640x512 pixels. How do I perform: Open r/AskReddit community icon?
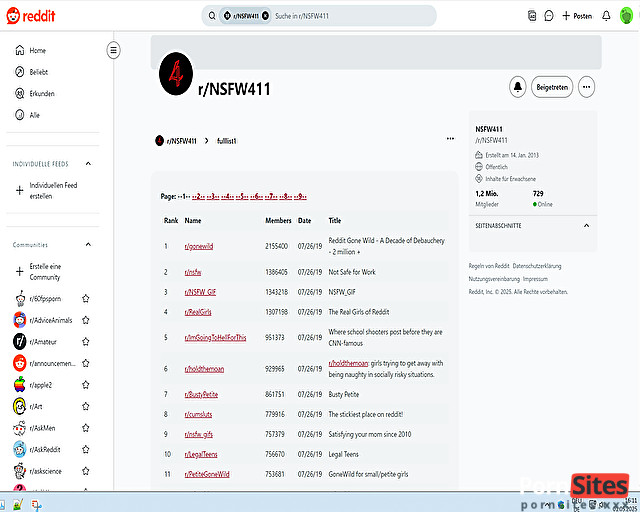coord(20,450)
